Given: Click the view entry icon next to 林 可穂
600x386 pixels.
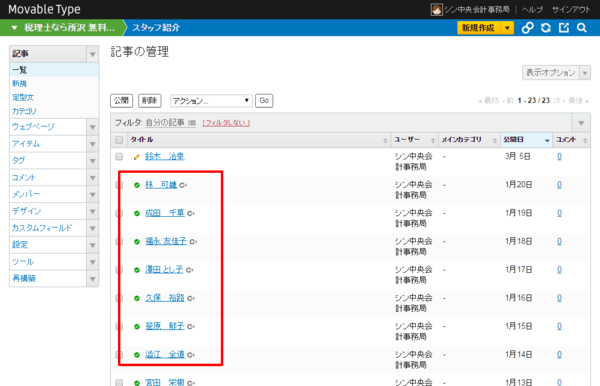Looking at the screenshot, I should (183, 185).
